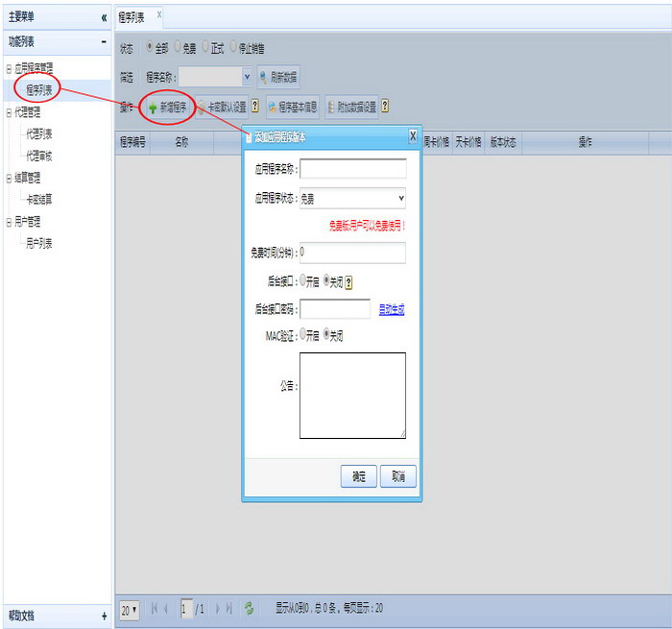Open 代理列表 in the sidebar tree
The height and width of the screenshot is (629, 672).
click(39, 134)
